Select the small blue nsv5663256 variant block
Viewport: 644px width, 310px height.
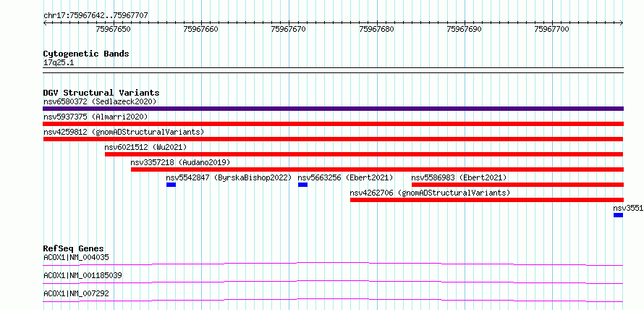302,185
